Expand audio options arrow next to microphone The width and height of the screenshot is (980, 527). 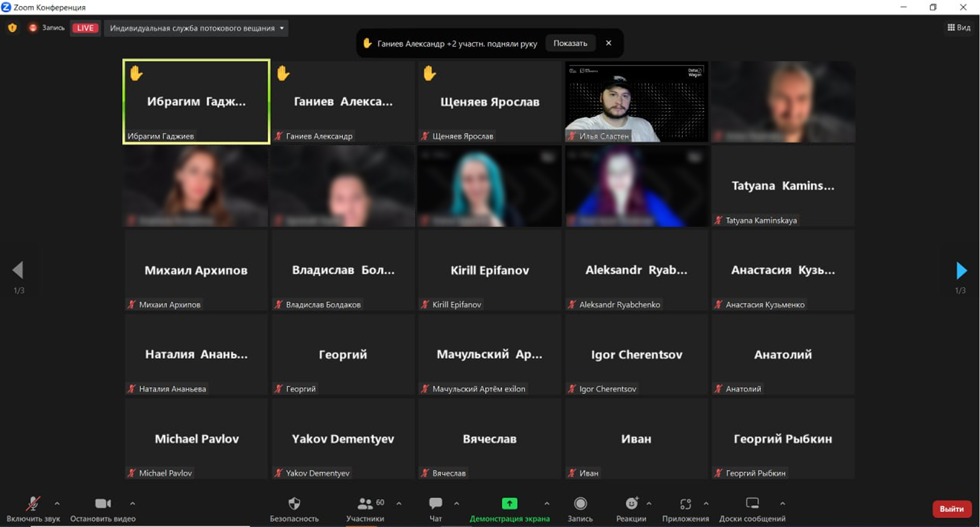[x=57, y=503]
